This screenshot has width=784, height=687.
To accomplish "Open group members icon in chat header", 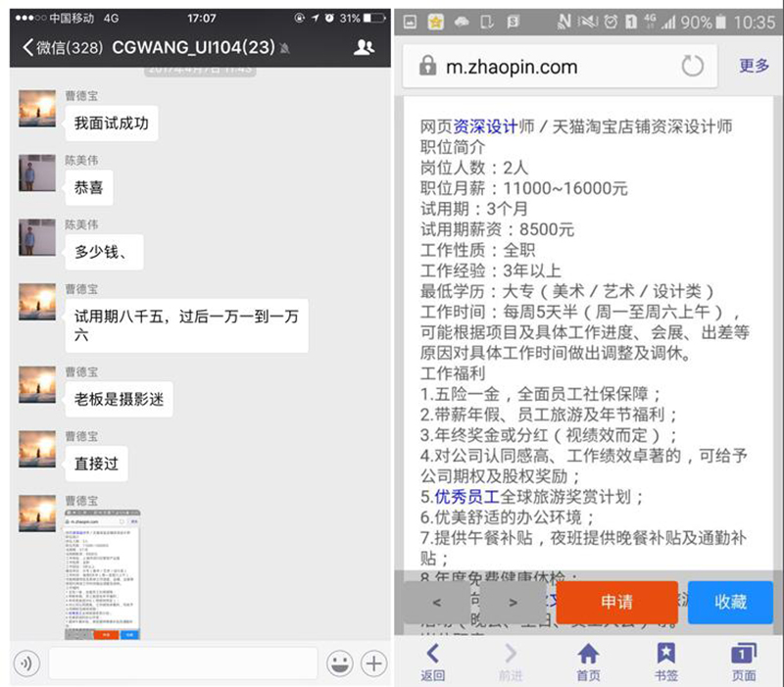I will tap(364, 47).
